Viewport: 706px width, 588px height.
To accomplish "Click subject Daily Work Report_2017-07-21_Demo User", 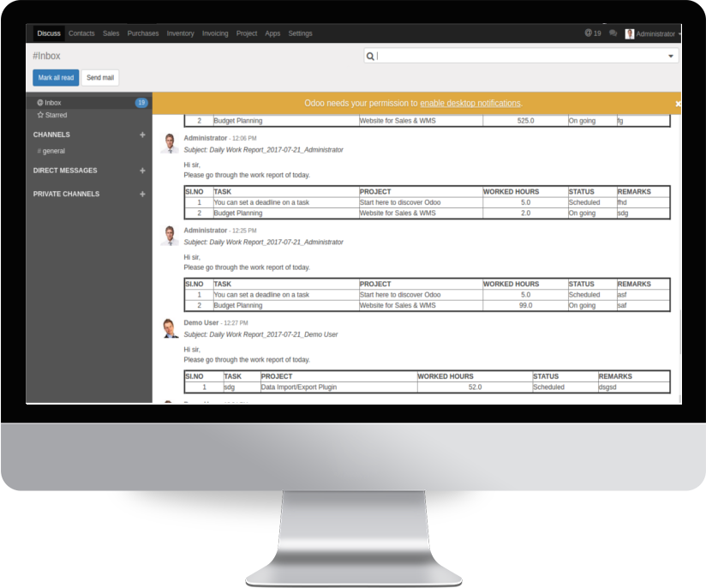I will tap(260, 334).
